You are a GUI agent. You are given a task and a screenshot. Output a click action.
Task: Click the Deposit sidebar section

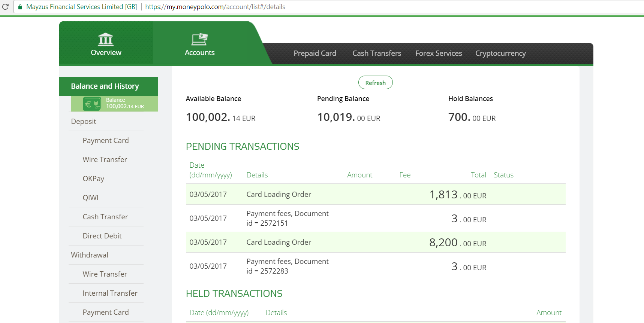pos(84,121)
